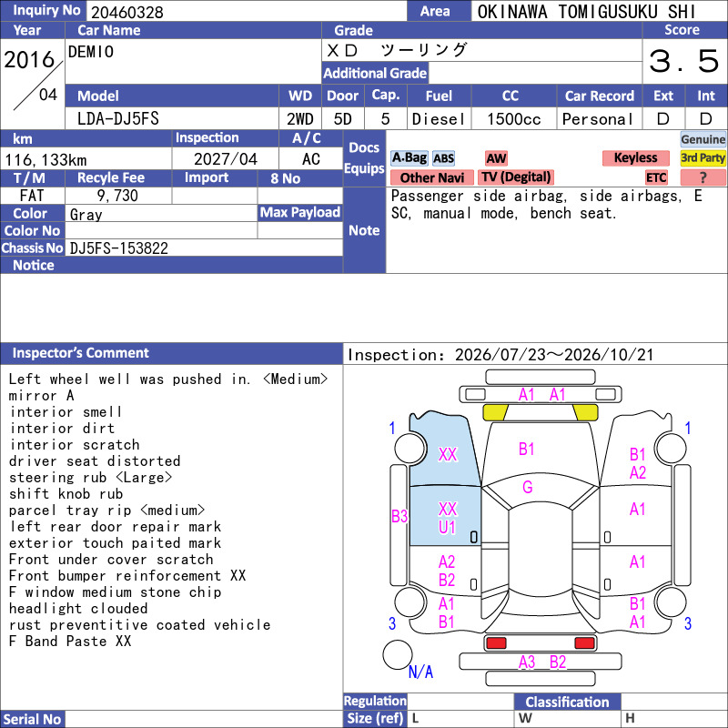Viewport: 728px width, 728px height.
Task: Click the Regulation label
Action: click(x=375, y=701)
